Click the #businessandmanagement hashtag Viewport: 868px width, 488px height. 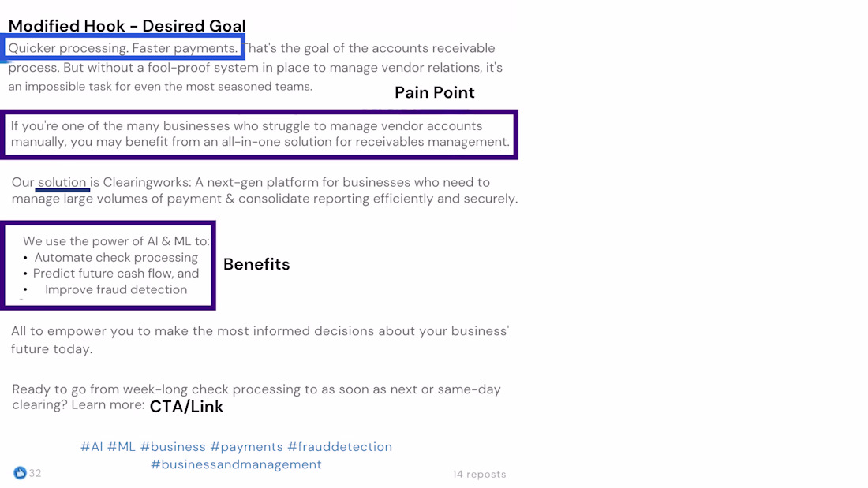[x=236, y=464]
